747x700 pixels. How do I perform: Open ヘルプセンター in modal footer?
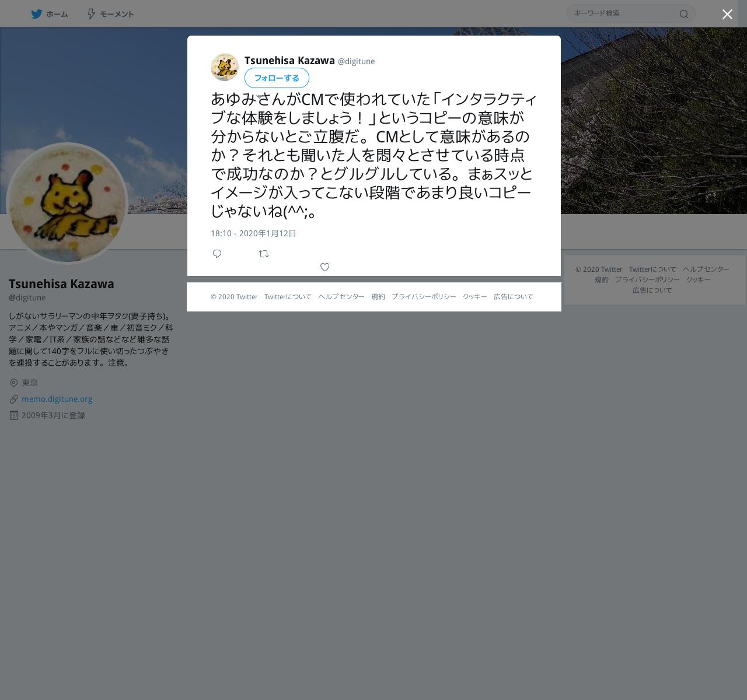tap(341, 297)
